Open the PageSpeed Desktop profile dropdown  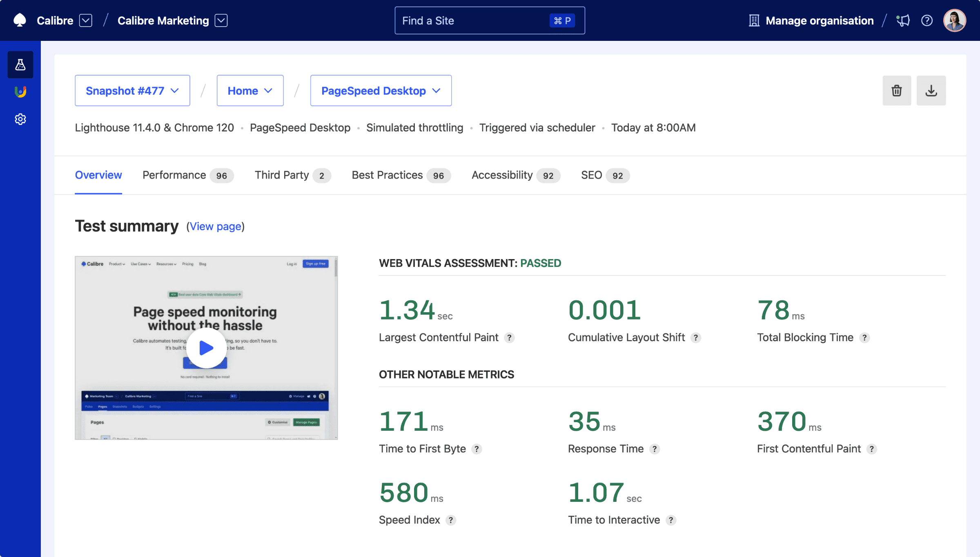click(x=380, y=90)
